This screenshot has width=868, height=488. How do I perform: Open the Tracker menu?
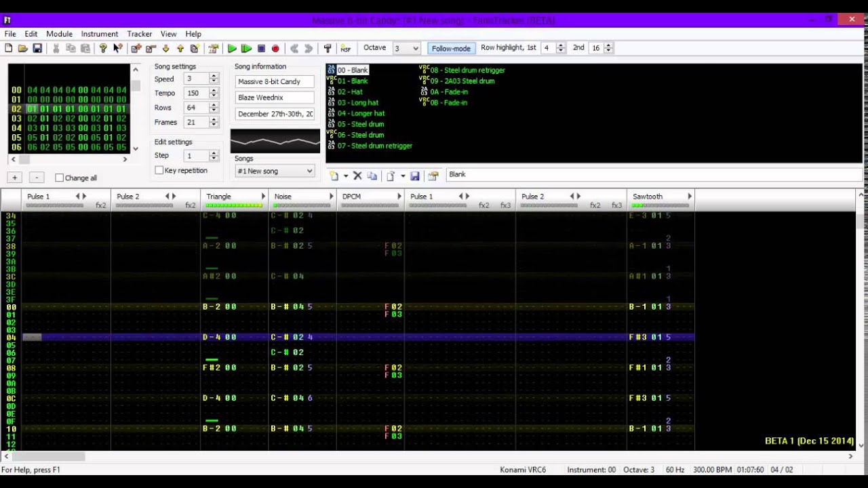(x=140, y=34)
